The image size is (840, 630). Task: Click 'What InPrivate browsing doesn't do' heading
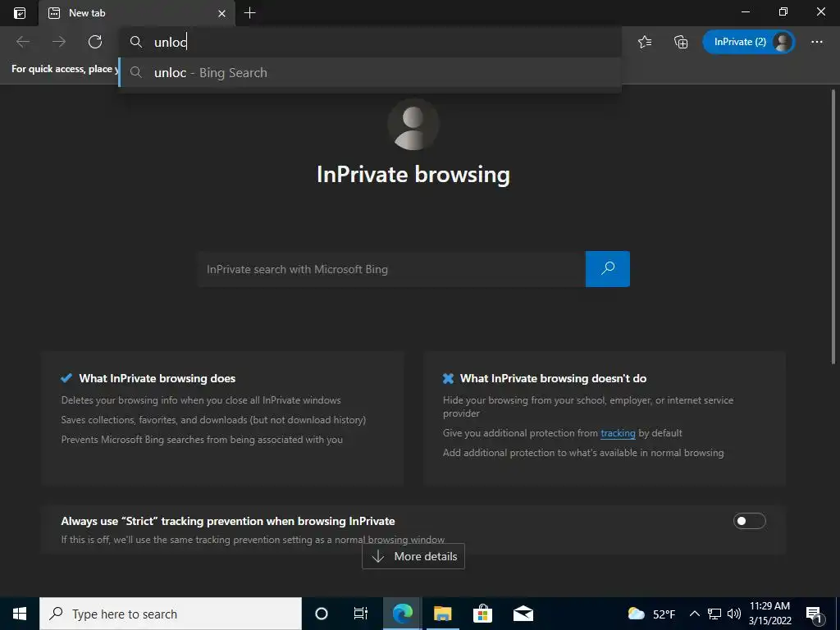[554, 378]
